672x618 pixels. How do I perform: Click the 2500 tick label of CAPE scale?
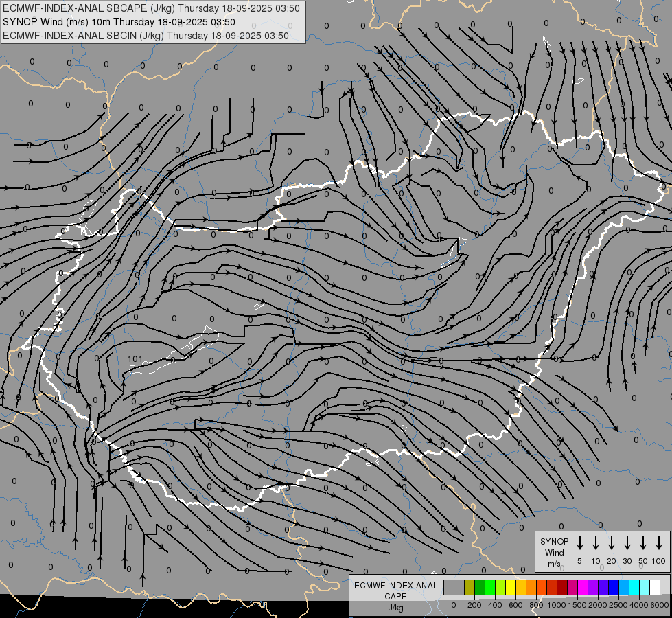tap(618, 605)
